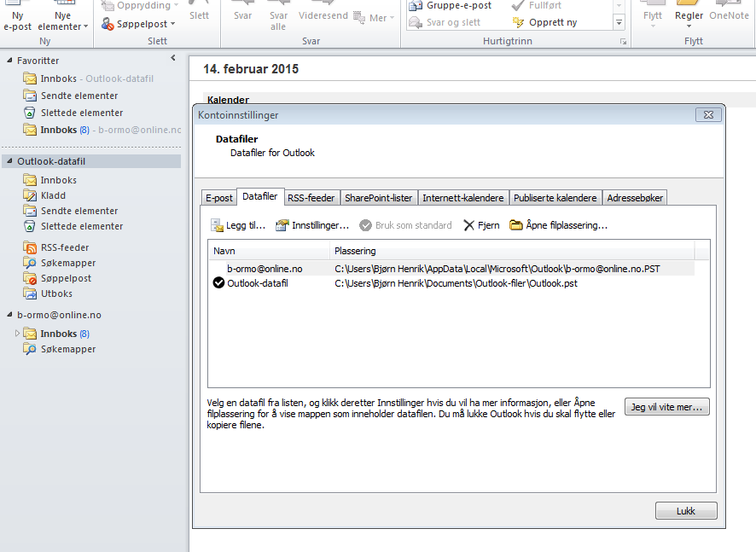Switch to the Publiserte kalendere tab
The width and height of the screenshot is (756, 552).
point(555,198)
